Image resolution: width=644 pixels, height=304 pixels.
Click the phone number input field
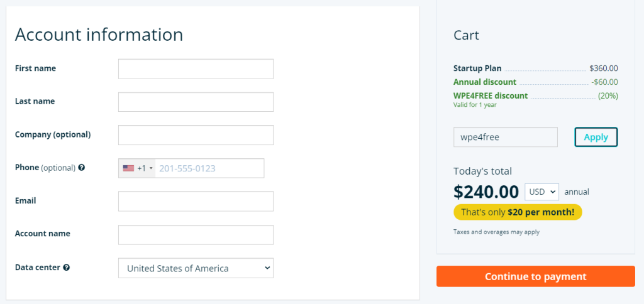(209, 168)
